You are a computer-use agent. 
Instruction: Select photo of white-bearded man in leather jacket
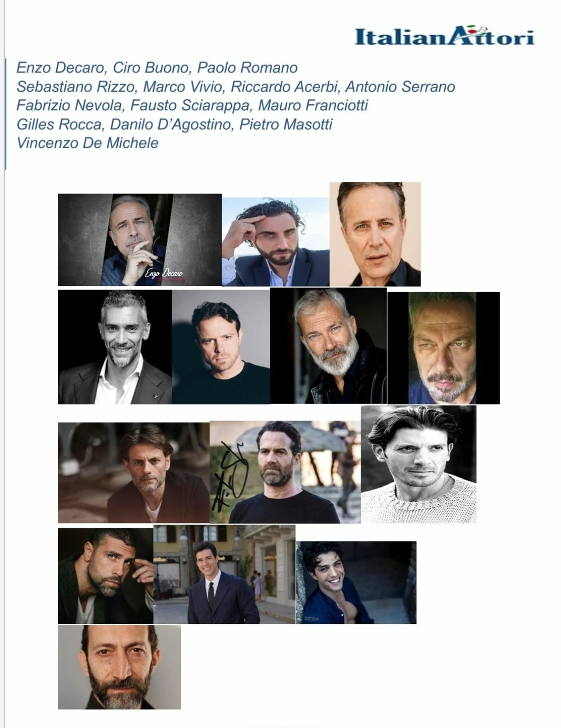[x=329, y=346]
